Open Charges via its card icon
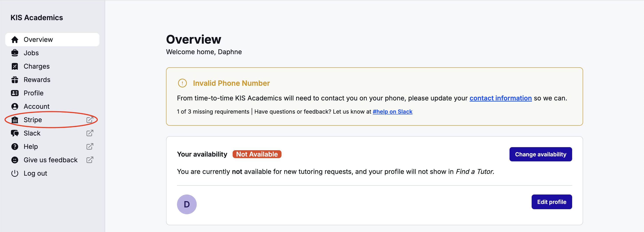The height and width of the screenshot is (232, 644). (15, 66)
